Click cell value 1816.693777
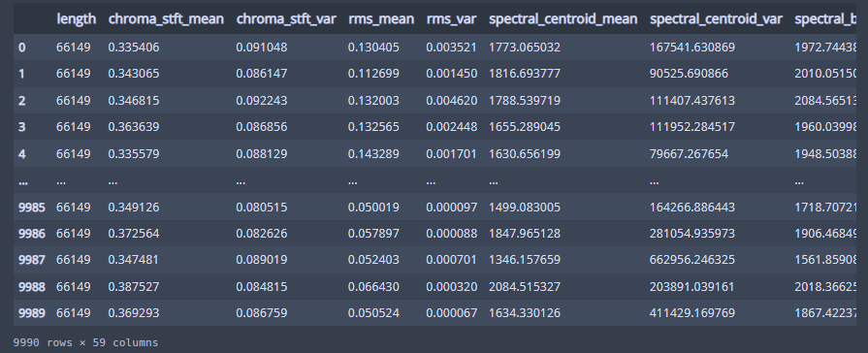 pyautogui.click(x=525, y=74)
